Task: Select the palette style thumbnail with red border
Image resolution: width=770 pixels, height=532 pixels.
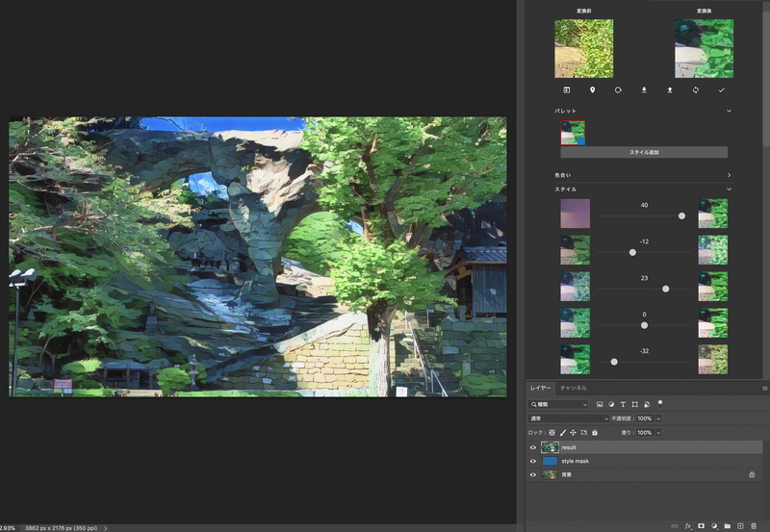Action: [573, 133]
